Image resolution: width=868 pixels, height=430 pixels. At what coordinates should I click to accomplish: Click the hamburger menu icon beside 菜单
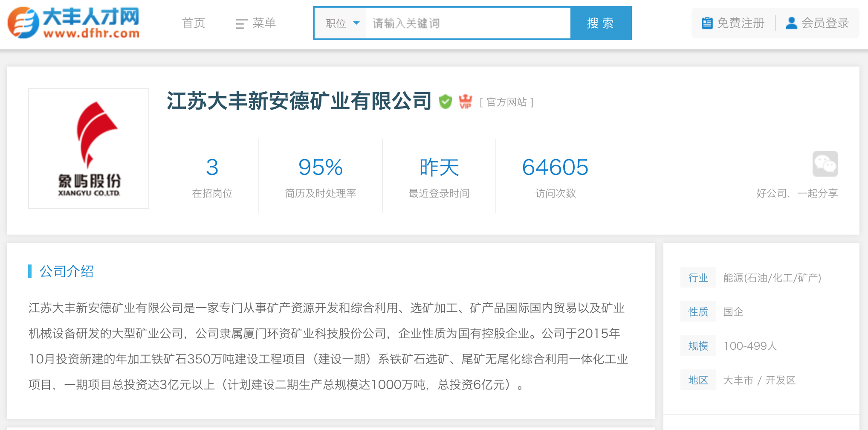241,24
